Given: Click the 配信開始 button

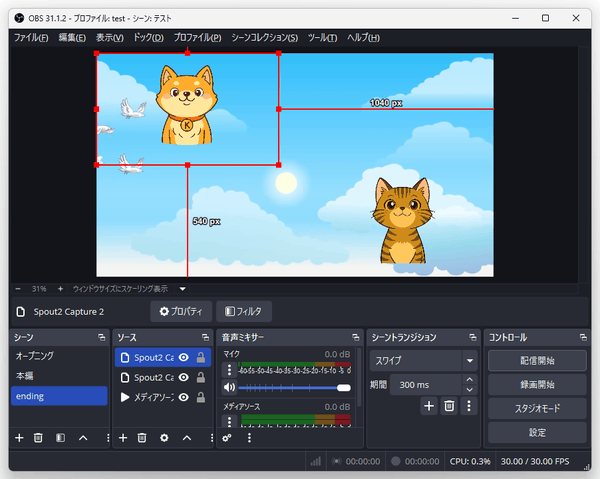Looking at the screenshot, I should (537, 360).
